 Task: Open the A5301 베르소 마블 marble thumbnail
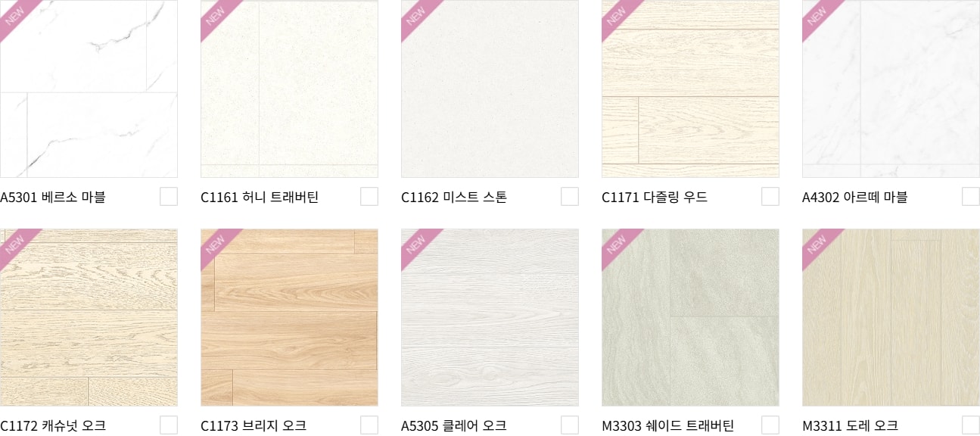[x=89, y=89]
